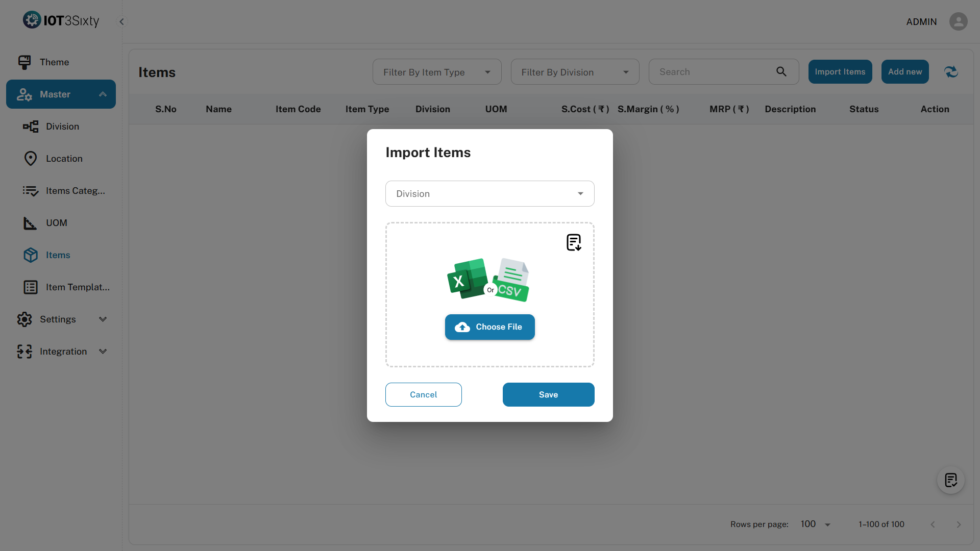Open the Theme menu item
Viewport: 980px width, 551px height.
coord(54,62)
